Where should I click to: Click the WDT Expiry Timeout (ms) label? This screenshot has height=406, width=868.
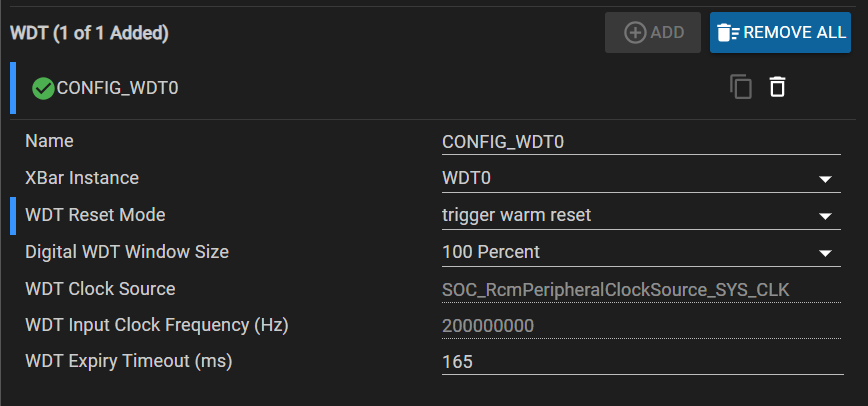[x=128, y=361]
